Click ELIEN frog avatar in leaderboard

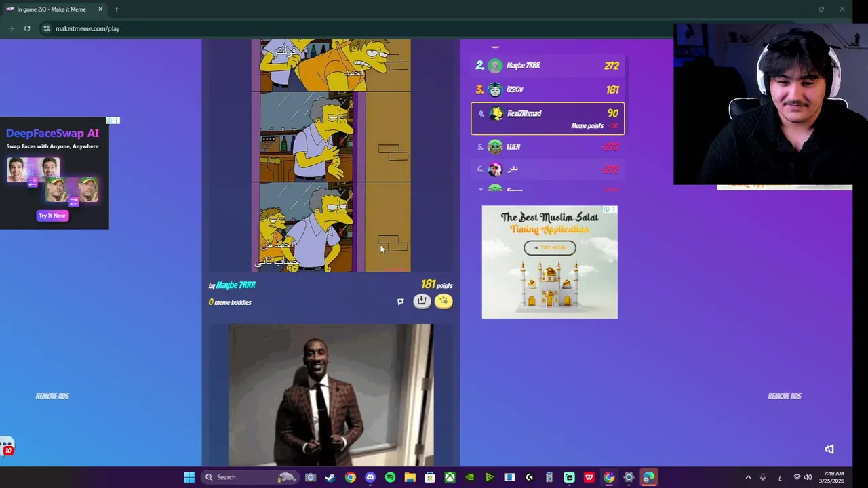point(495,146)
